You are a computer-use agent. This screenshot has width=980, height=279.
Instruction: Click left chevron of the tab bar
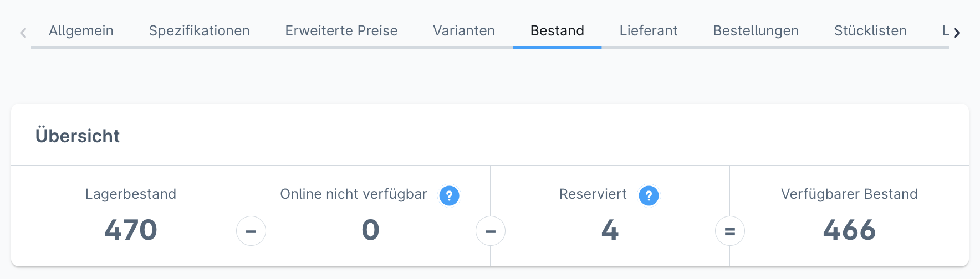[x=23, y=33]
